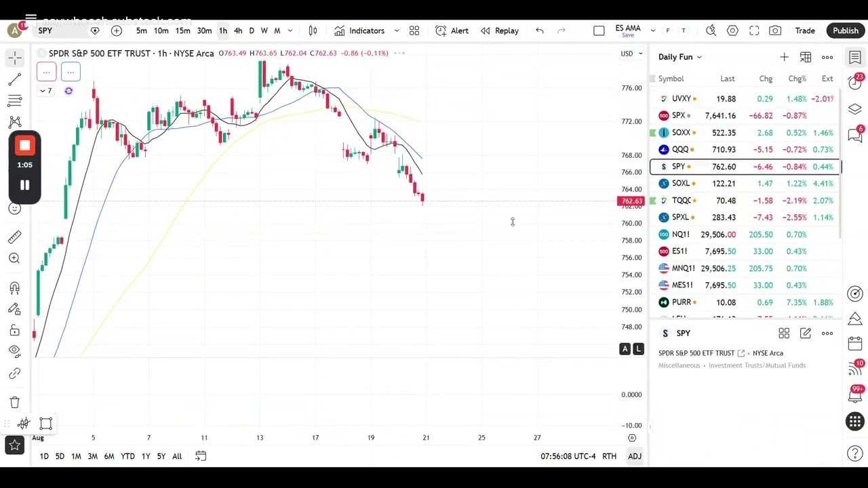The height and width of the screenshot is (488, 868).
Task: Toggle stay in drawing mode
Action: click(x=15, y=309)
